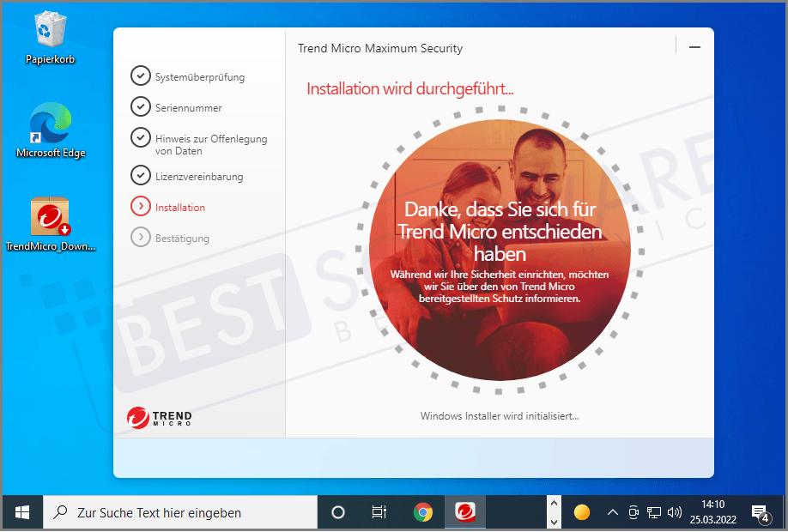Click the upward chevron next to the taskbar

coord(553,502)
